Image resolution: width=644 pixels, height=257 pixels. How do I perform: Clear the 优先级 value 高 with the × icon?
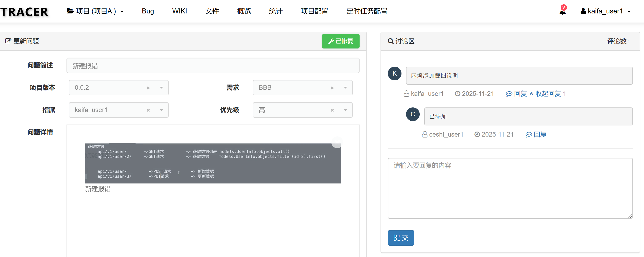pos(332,110)
